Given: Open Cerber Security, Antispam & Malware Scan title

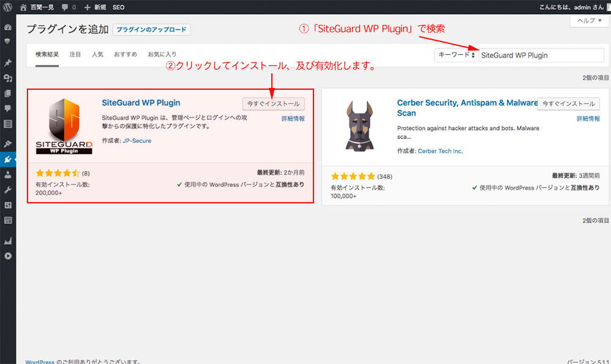Looking at the screenshot, I should [467, 108].
